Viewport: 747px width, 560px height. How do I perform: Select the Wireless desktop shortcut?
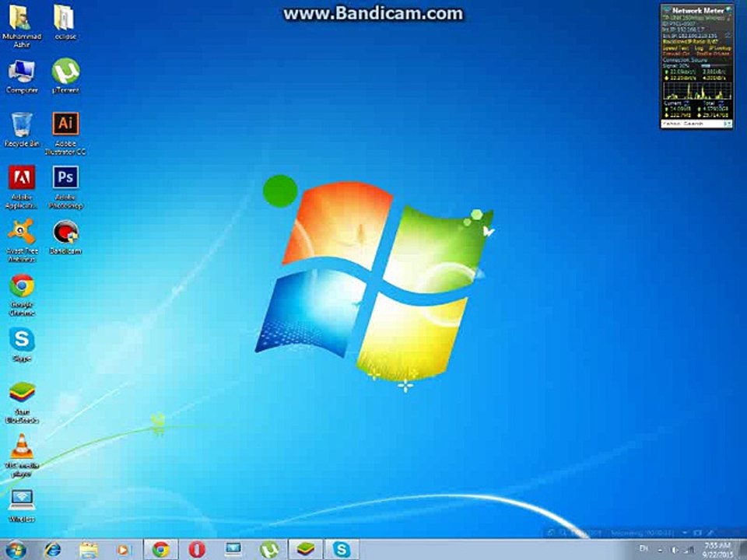pyautogui.click(x=22, y=506)
